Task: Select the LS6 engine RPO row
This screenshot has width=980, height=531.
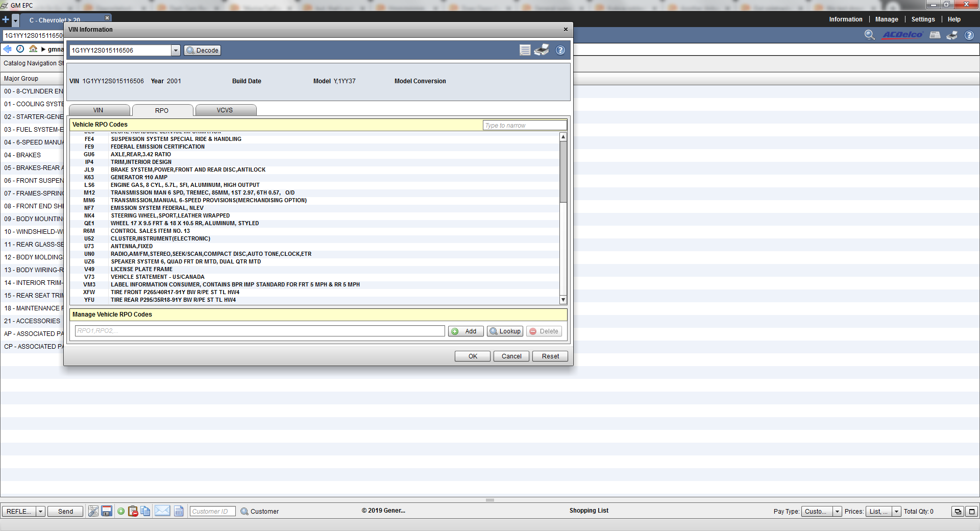Action: (x=314, y=185)
